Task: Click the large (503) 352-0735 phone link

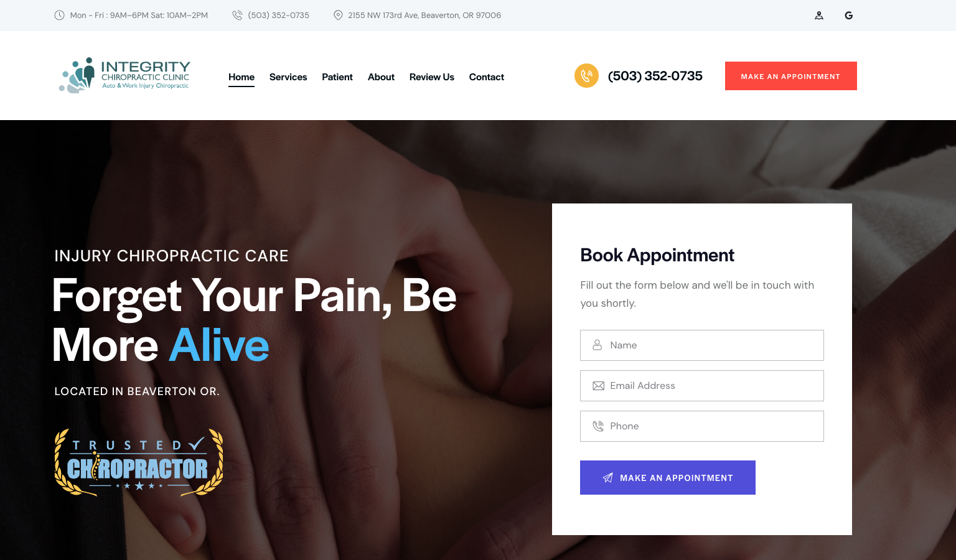Action: point(655,76)
